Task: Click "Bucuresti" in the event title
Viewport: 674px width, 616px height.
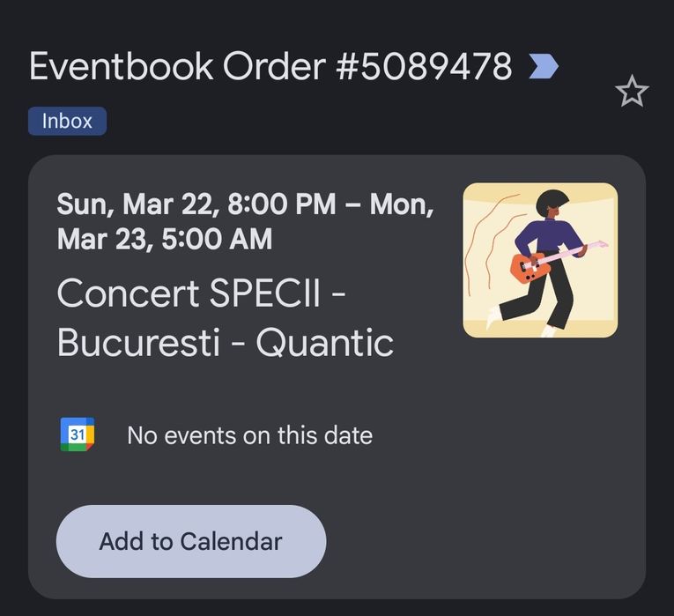Action: tap(138, 343)
